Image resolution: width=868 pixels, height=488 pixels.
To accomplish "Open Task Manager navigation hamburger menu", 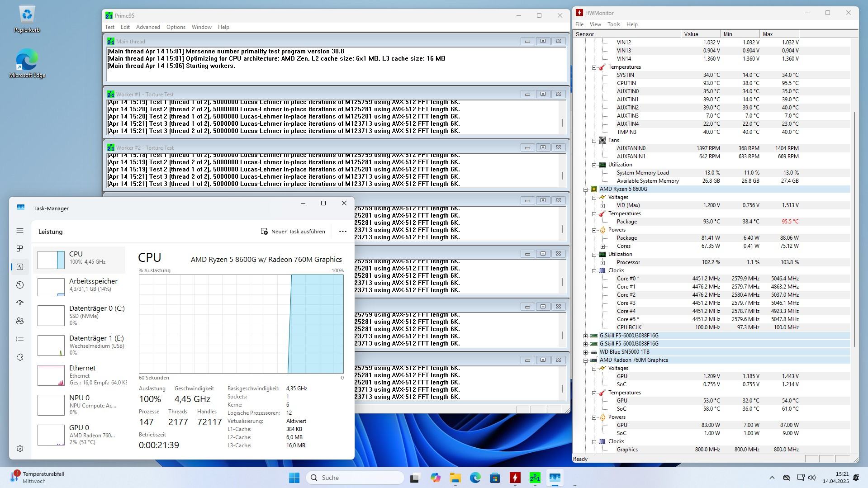I will 20,231.
